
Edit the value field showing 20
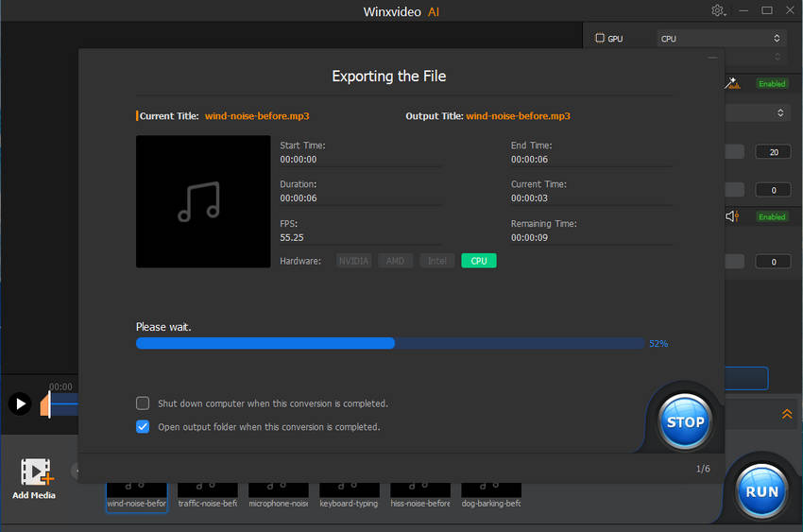(x=774, y=152)
